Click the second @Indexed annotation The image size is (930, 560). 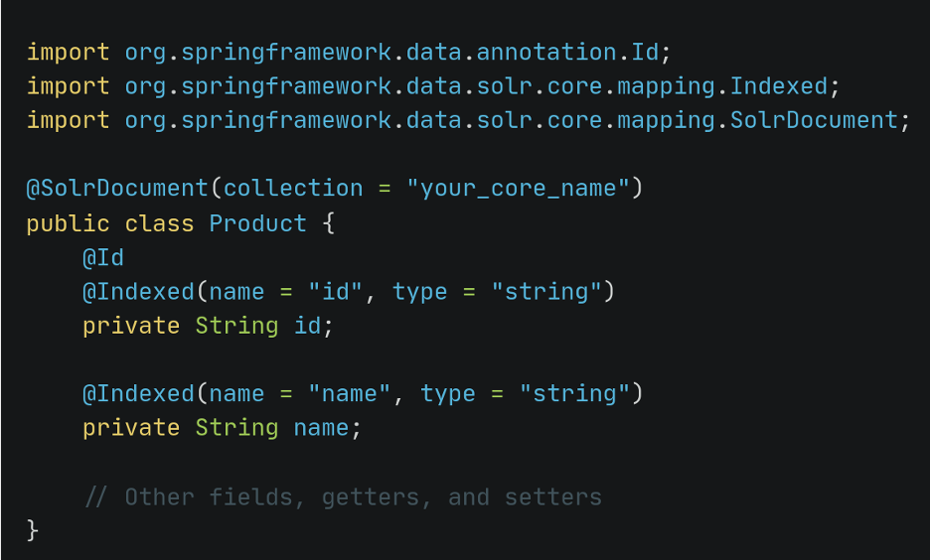tap(139, 393)
